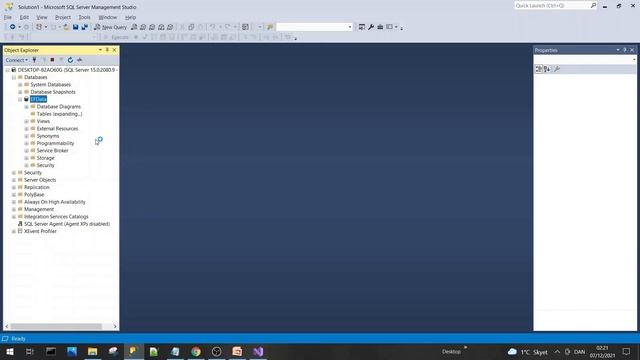Click Property Pages wrench icon in Properties

click(557, 69)
